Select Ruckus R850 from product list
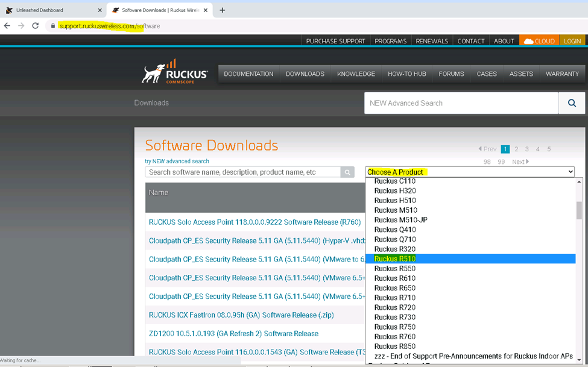This screenshot has width=588, height=367. click(470, 347)
